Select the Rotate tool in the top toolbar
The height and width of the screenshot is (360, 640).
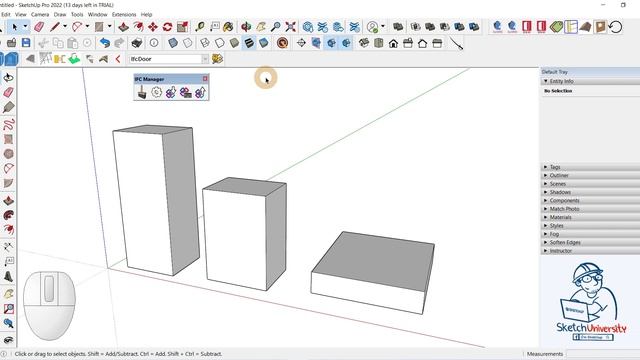[x=167, y=27]
